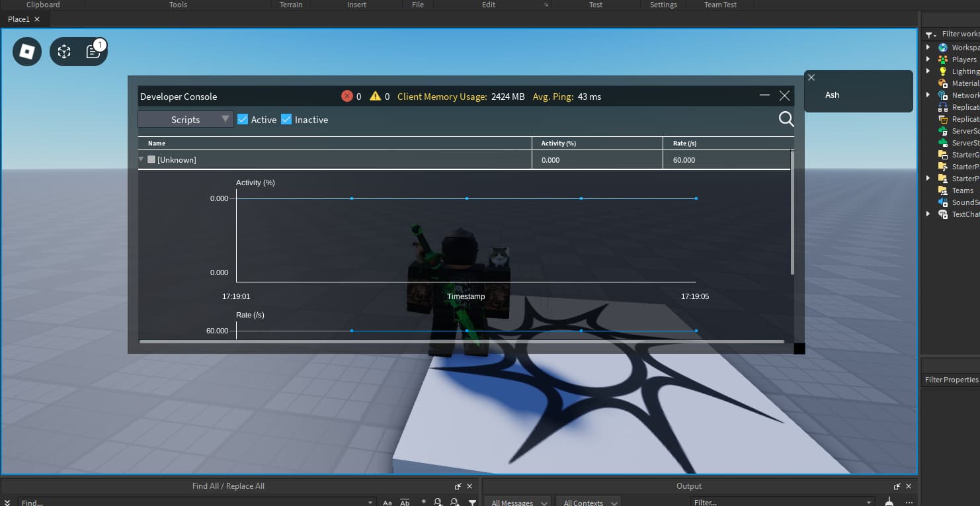This screenshot has width=980, height=506.
Task: Open the Developer Console search icon
Action: click(786, 119)
